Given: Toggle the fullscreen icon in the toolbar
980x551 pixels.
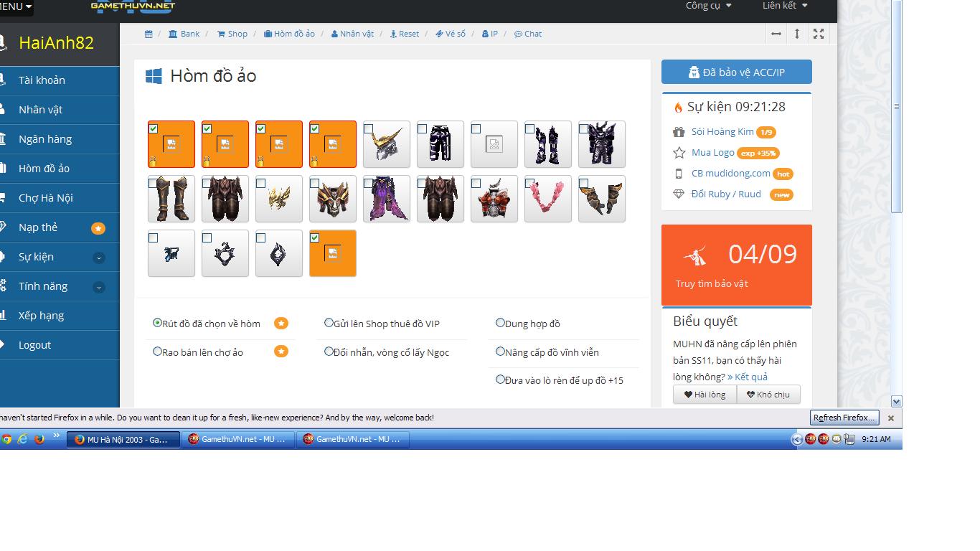Looking at the screenshot, I should [x=819, y=34].
